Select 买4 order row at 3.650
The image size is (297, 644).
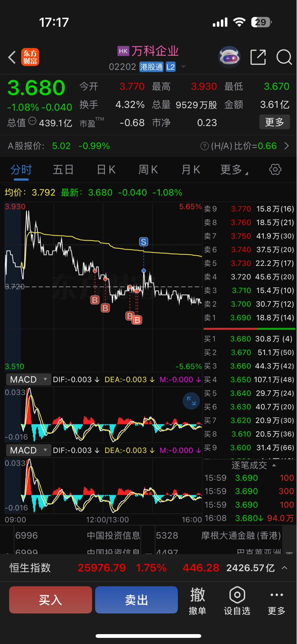(x=249, y=379)
